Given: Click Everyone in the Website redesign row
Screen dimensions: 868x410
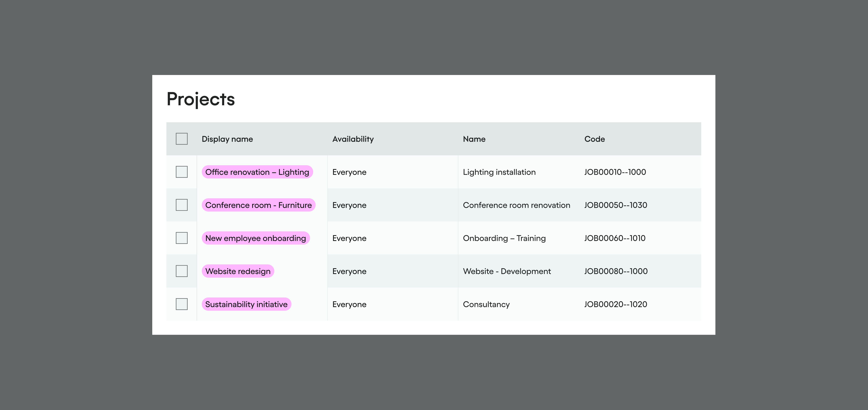Looking at the screenshot, I should pyautogui.click(x=349, y=271).
